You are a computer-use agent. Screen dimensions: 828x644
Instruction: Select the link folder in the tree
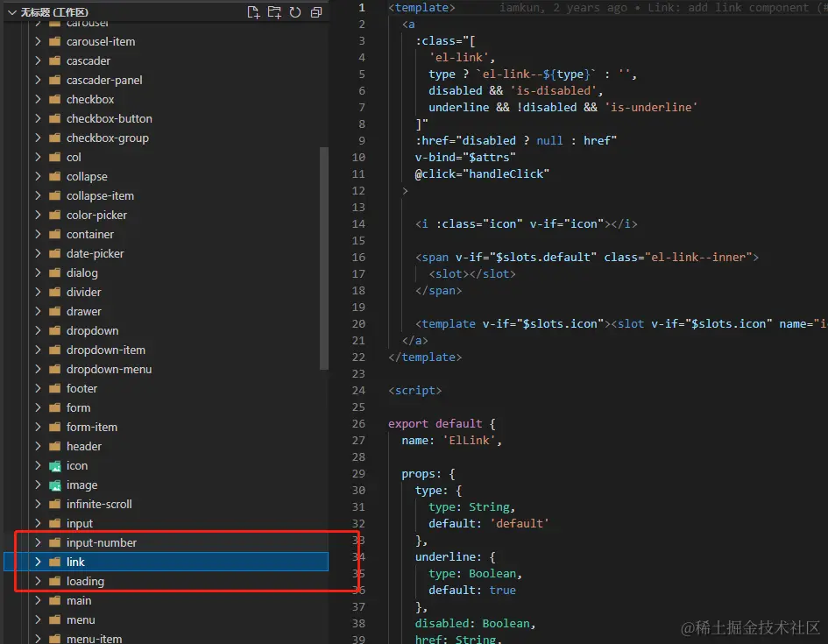coord(166,563)
